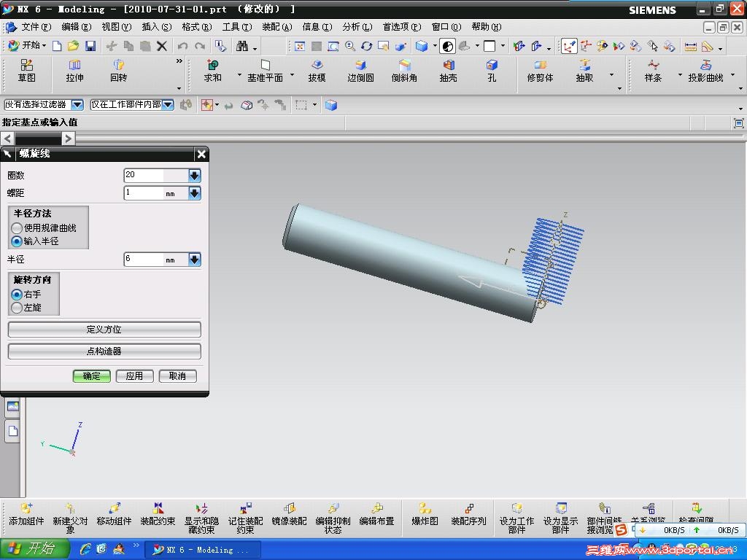Activate the Rotate view tool
The height and width of the screenshot is (560, 747).
pos(366,46)
